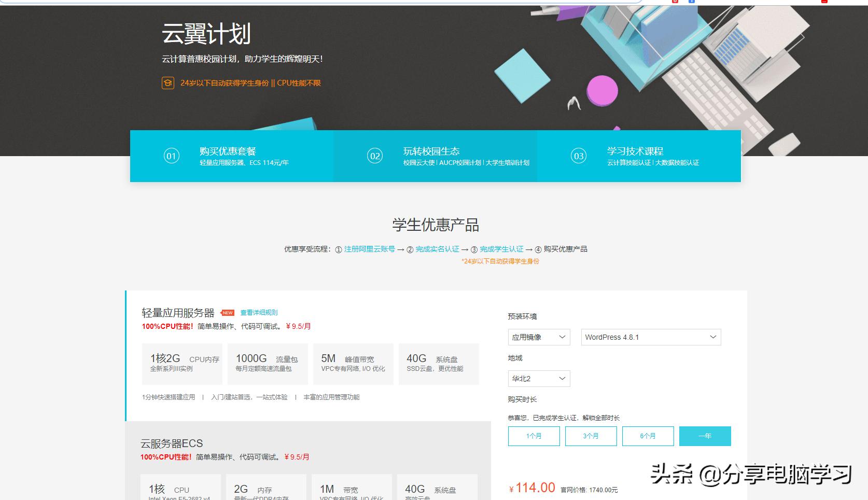The width and height of the screenshot is (868, 500).
Task: Click the graduation cap icon near student offer text
Action: click(167, 83)
